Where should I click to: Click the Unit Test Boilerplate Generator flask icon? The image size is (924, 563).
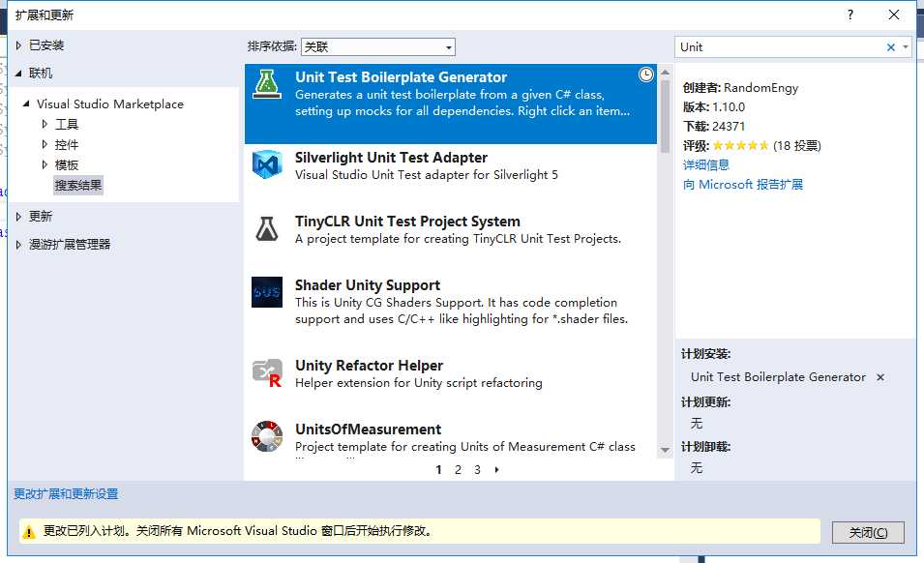point(267,84)
